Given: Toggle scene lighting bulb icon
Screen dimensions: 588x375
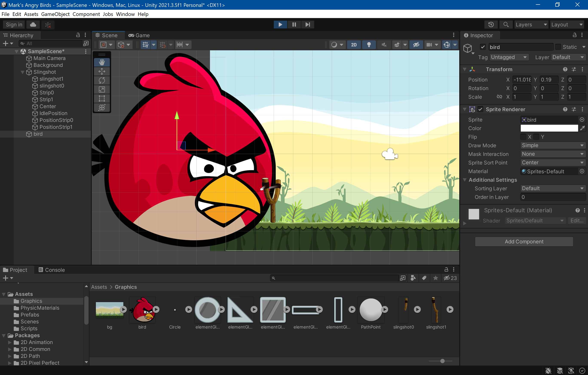Looking at the screenshot, I should (x=369, y=45).
